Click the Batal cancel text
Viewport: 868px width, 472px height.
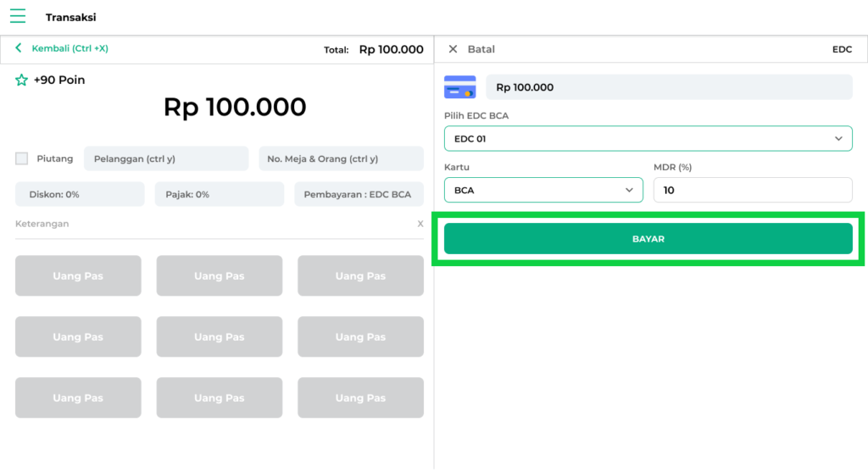pos(481,49)
